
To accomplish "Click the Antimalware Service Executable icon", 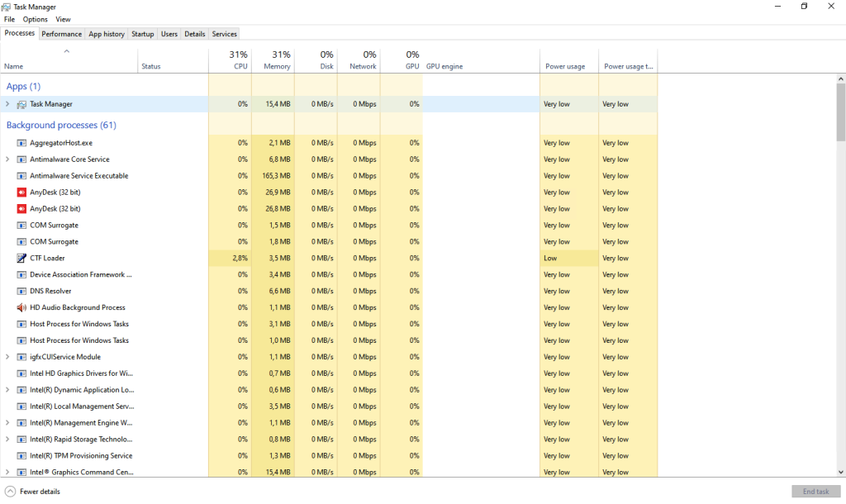I will pyautogui.click(x=21, y=176).
